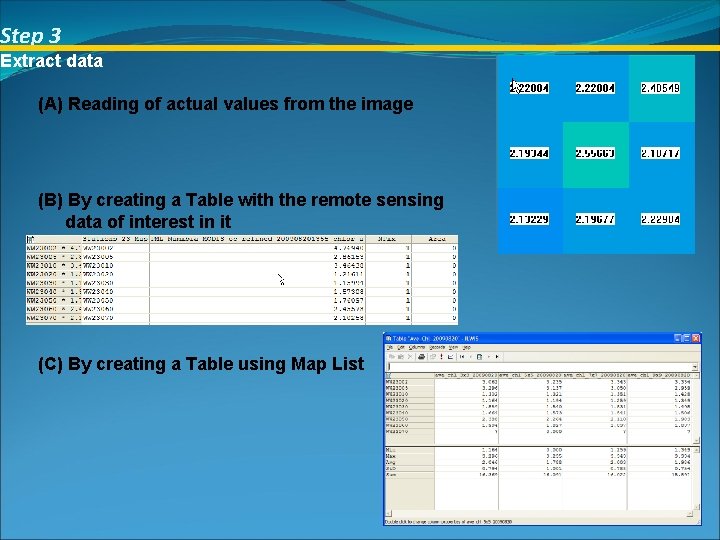Select the StD statistics row label
Screen dimensions: 720x540
(391, 468)
